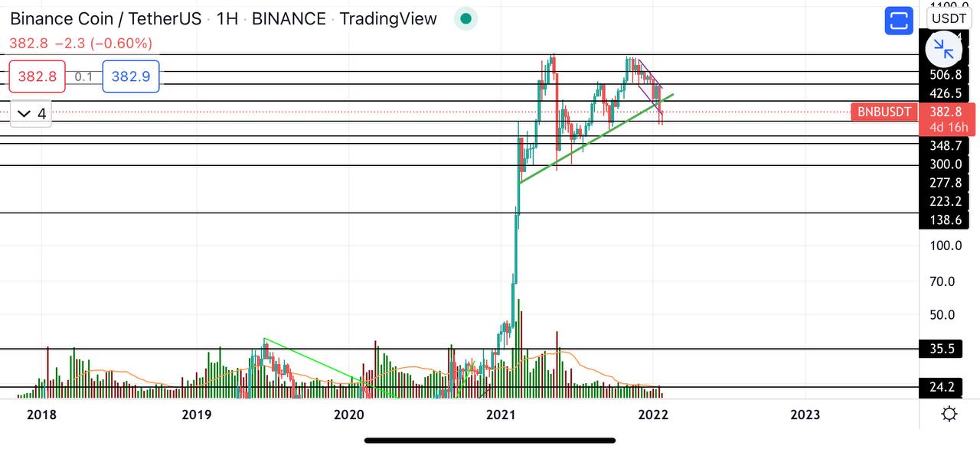The image size is (980, 452).
Task: Tap the blue buy price 382.9 button
Action: coord(130,76)
